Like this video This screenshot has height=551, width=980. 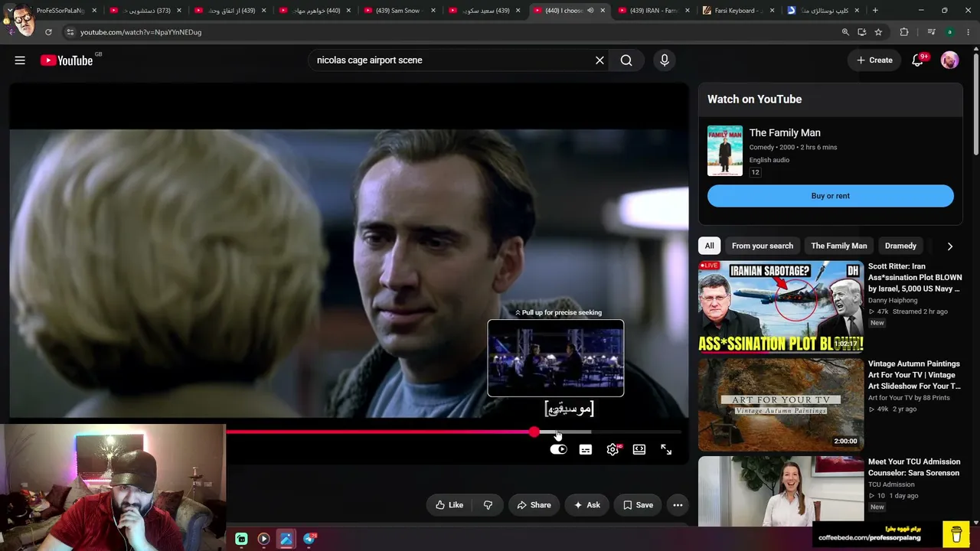tap(449, 505)
